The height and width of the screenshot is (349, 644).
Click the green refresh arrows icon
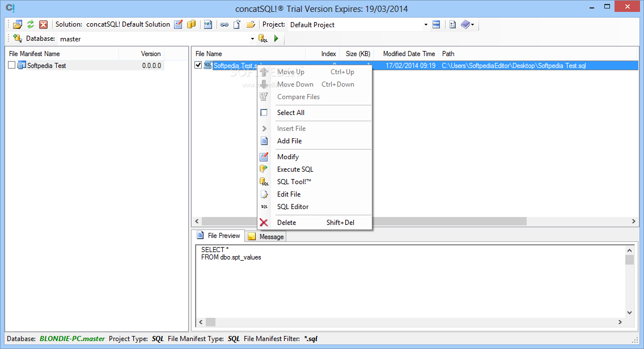tap(31, 24)
